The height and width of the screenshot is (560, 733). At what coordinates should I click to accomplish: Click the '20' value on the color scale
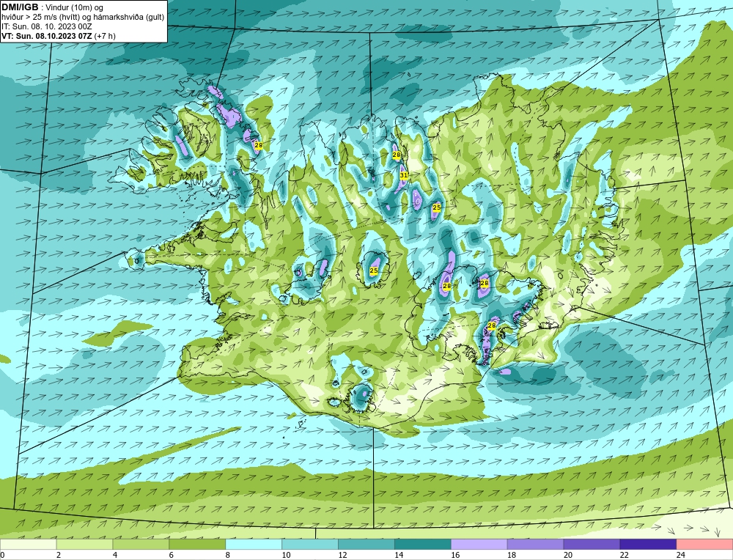(x=567, y=556)
